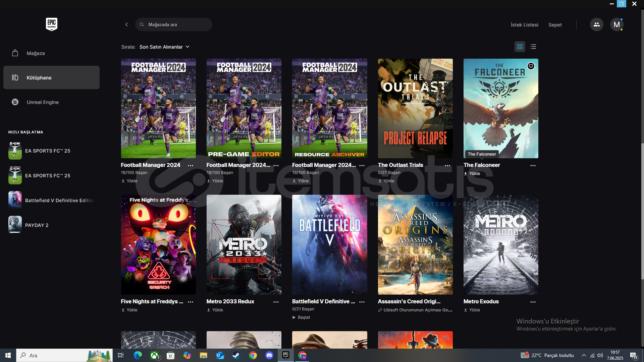Image resolution: width=644 pixels, height=362 pixels.
Task: Open options menu for Metro 2033 Redux
Action: coord(276,302)
